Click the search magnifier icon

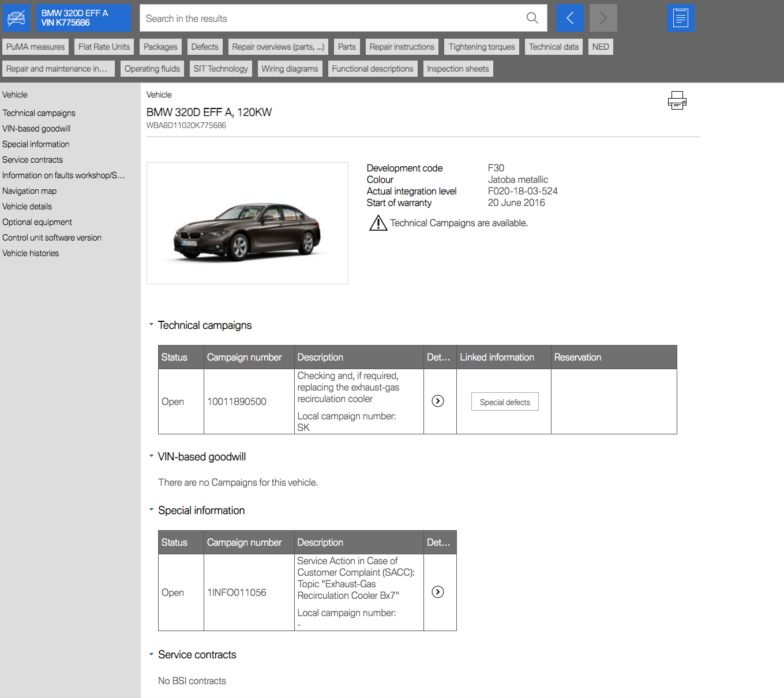[x=532, y=18]
